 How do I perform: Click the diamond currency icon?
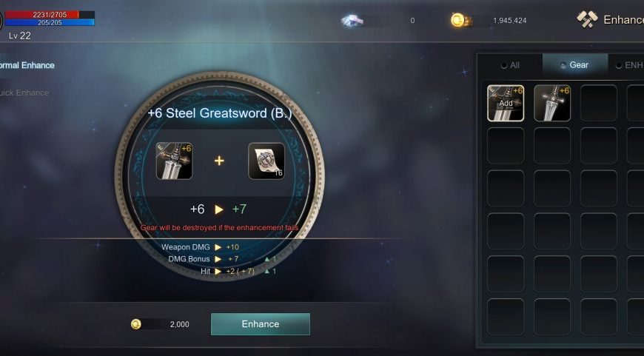click(352, 20)
